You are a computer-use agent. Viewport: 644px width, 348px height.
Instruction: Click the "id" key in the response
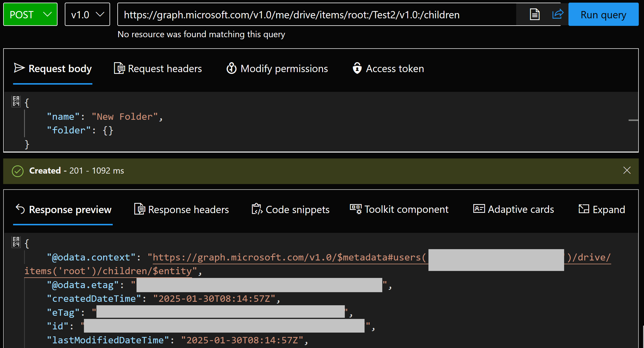click(58, 326)
